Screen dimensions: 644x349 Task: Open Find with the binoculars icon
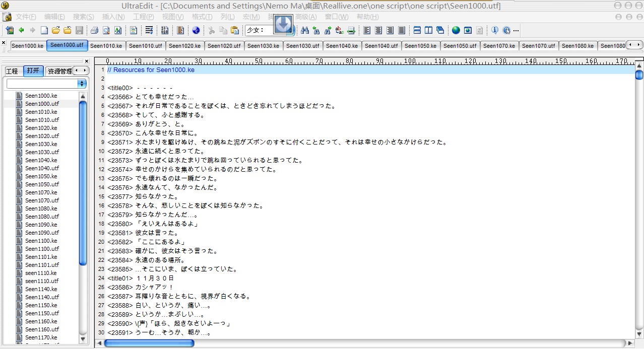305,30
